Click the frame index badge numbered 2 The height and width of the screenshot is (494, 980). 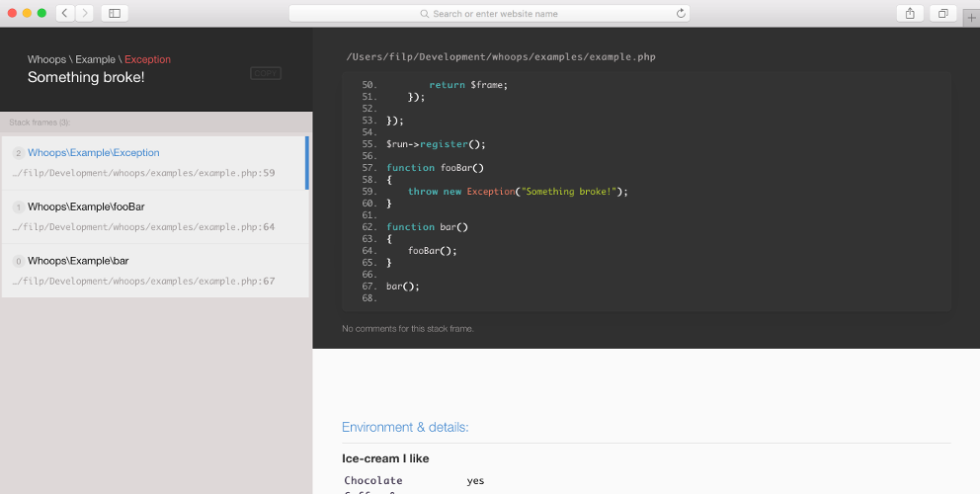pos(18,153)
